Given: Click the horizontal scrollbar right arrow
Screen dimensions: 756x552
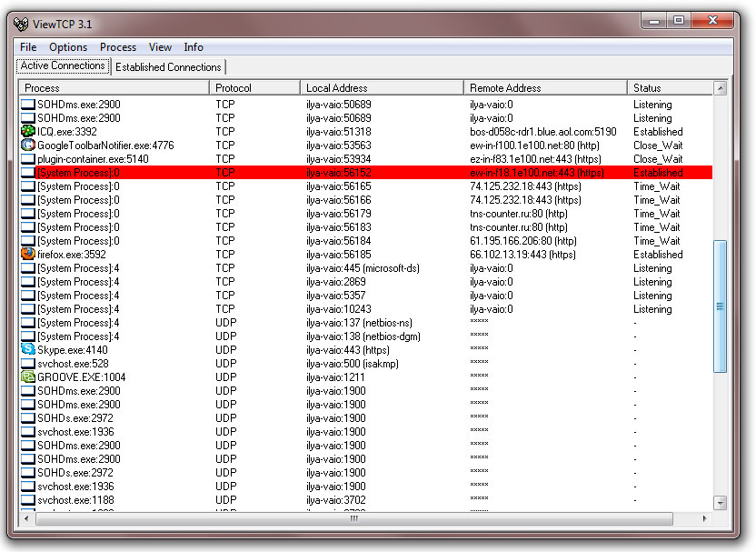Looking at the screenshot, I should tap(704, 518).
